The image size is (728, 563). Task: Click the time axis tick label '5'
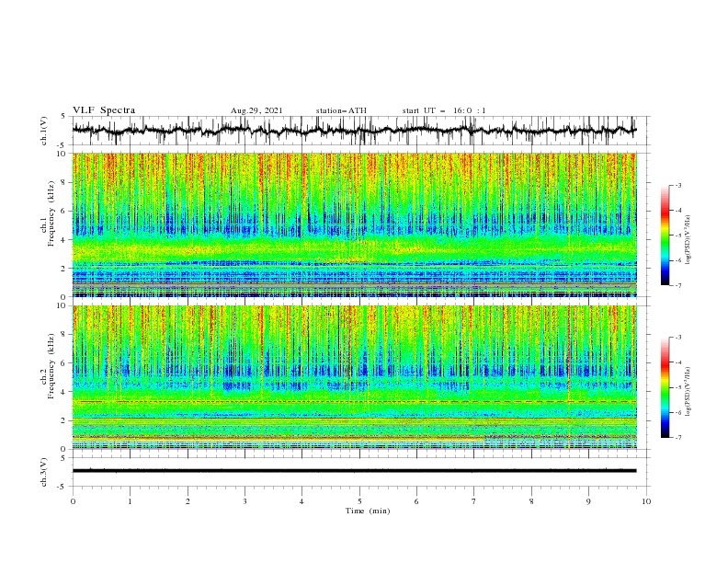pyautogui.click(x=359, y=501)
